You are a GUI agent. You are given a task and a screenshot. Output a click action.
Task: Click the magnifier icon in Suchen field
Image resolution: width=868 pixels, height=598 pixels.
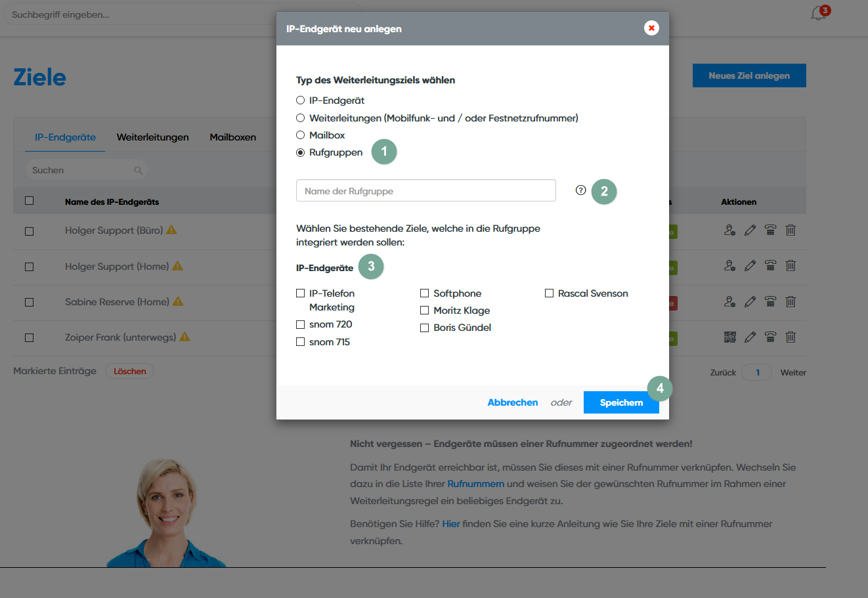click(139, 171)
